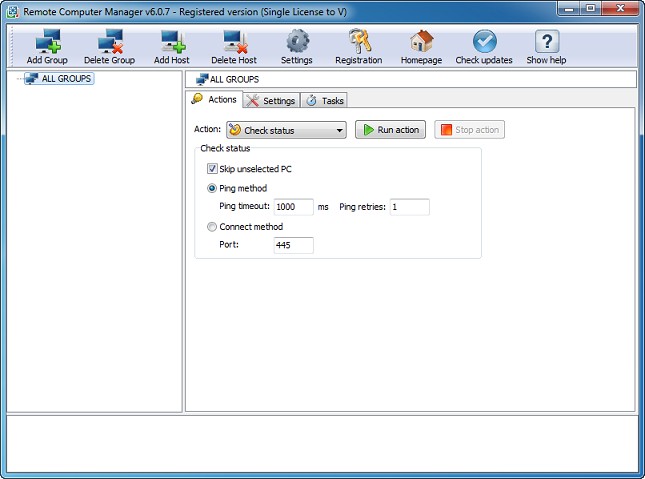Click the Run action button
645x479 pixels.
click(390, 130)
